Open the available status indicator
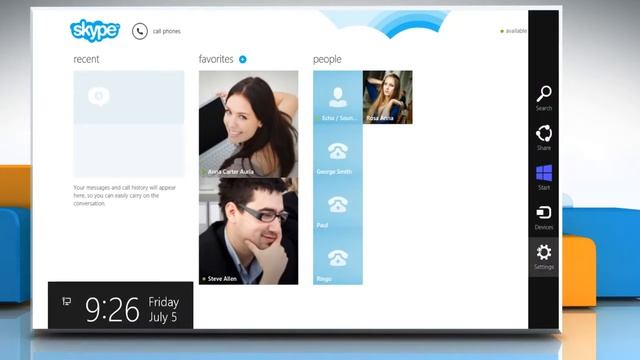The image size is (640, 360). coord(513,31)
